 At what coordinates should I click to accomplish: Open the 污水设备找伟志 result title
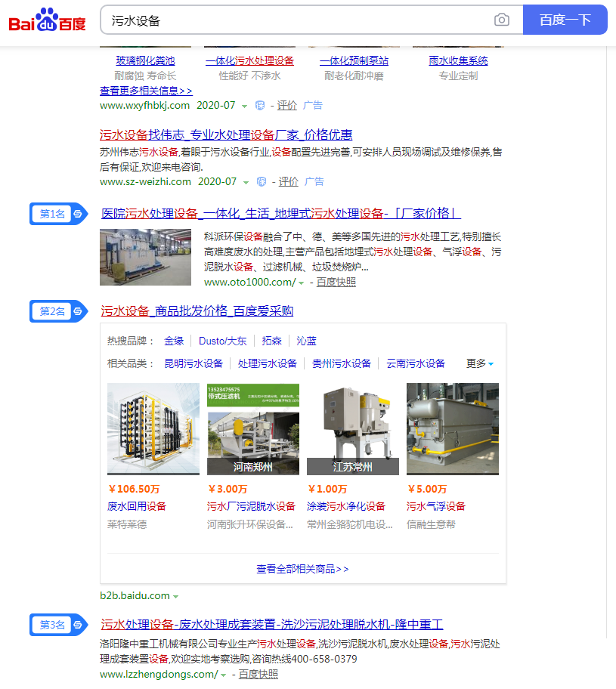click(226, 134)
